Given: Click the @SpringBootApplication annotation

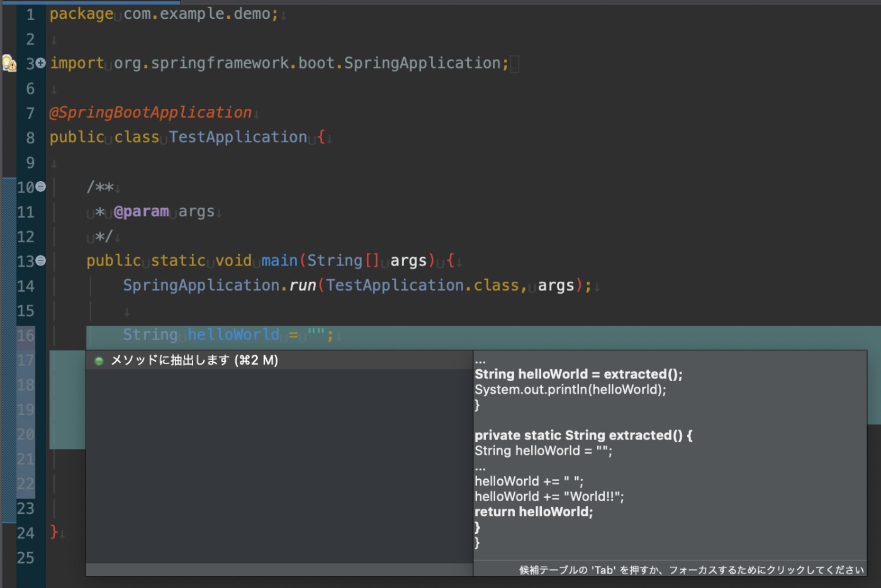Looking at the screenshot, I should coord(150,113).
